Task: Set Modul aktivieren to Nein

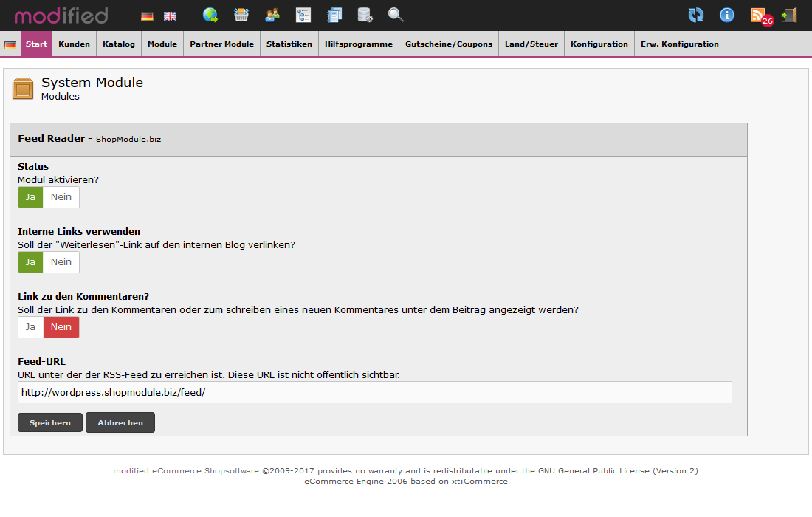Action: (61, 196)
